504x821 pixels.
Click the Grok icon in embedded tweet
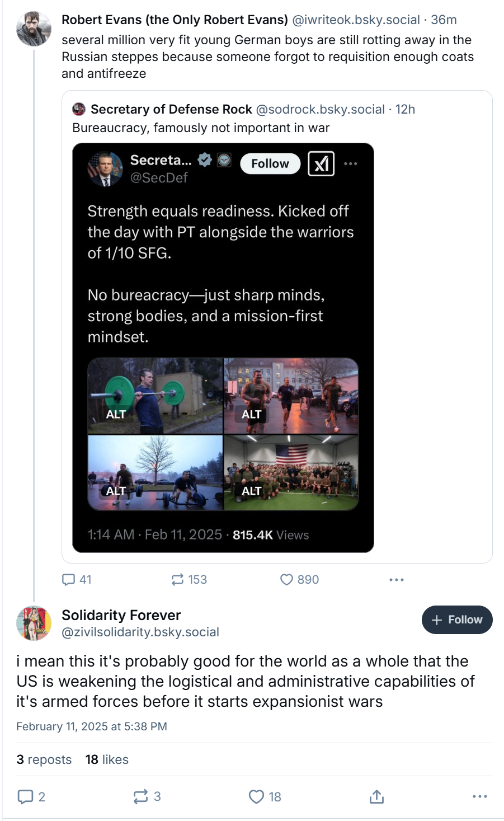pos(321,163)
